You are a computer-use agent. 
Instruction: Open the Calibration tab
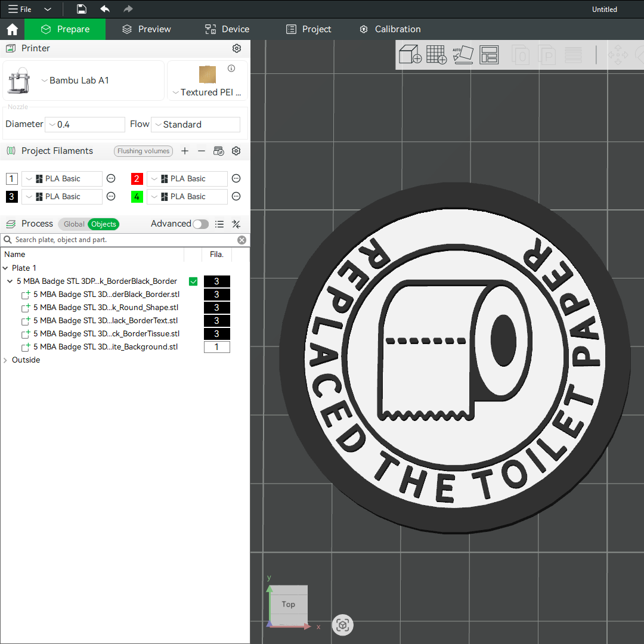(390, 29)
